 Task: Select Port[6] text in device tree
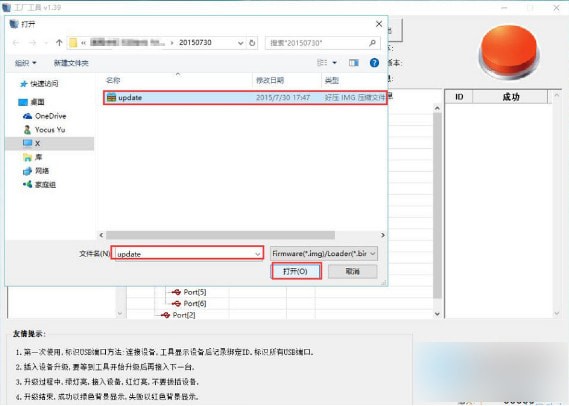pyautogui.click(x=195, y=303)
